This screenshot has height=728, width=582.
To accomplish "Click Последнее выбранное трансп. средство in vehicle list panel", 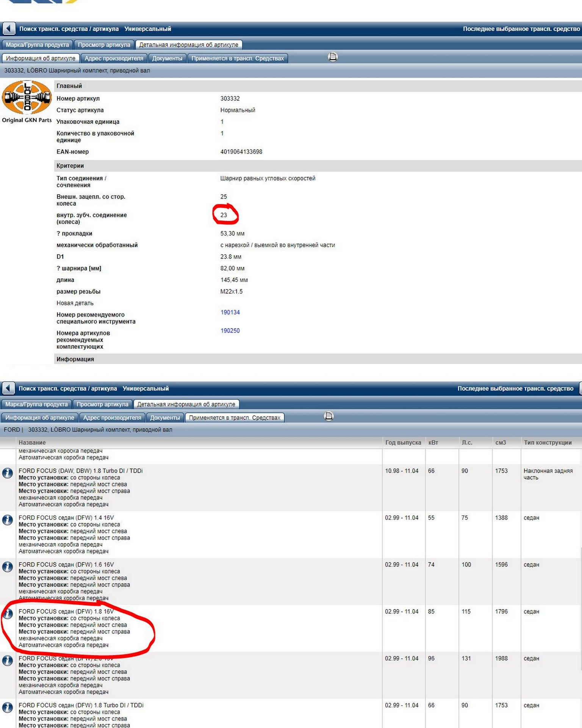I will (515, 389).
